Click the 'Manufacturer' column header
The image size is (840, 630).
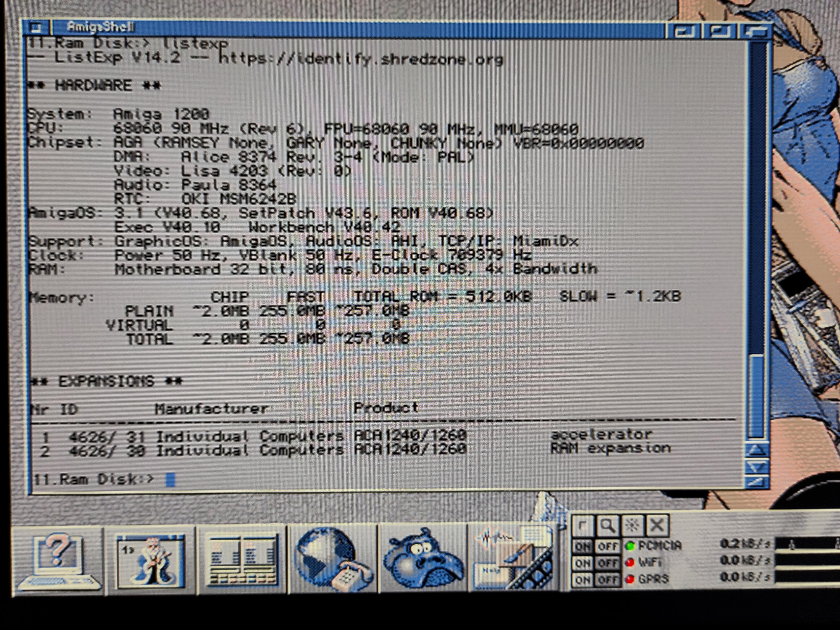(x=211, y=409)
